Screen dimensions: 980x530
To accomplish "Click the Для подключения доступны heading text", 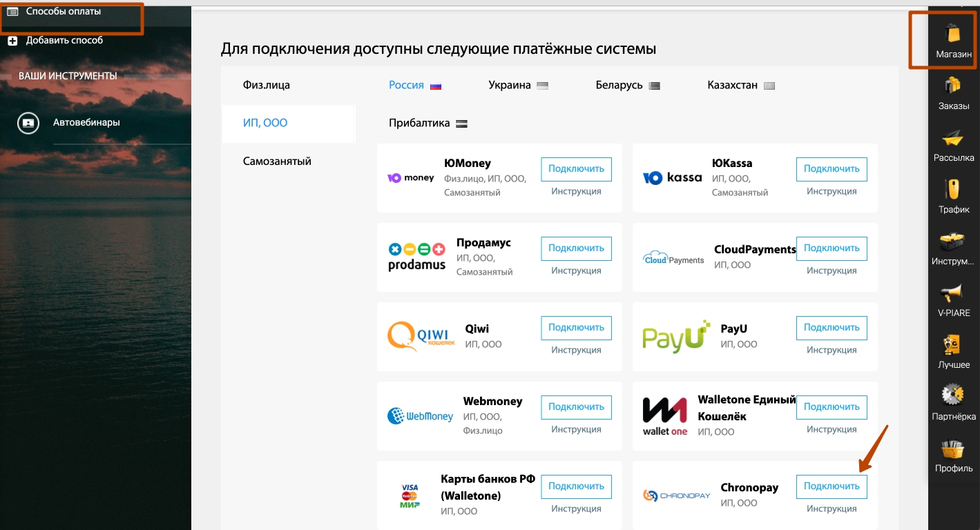I will pos(439,49).
